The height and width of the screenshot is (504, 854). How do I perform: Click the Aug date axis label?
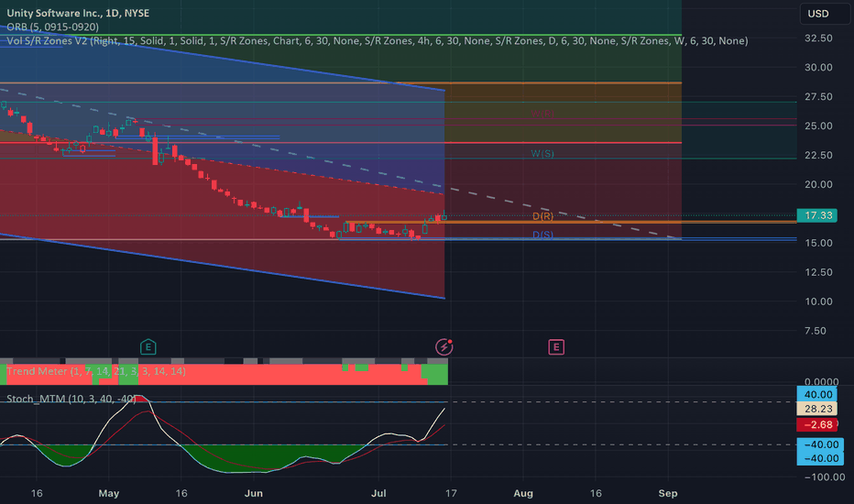tap(523, 493)
